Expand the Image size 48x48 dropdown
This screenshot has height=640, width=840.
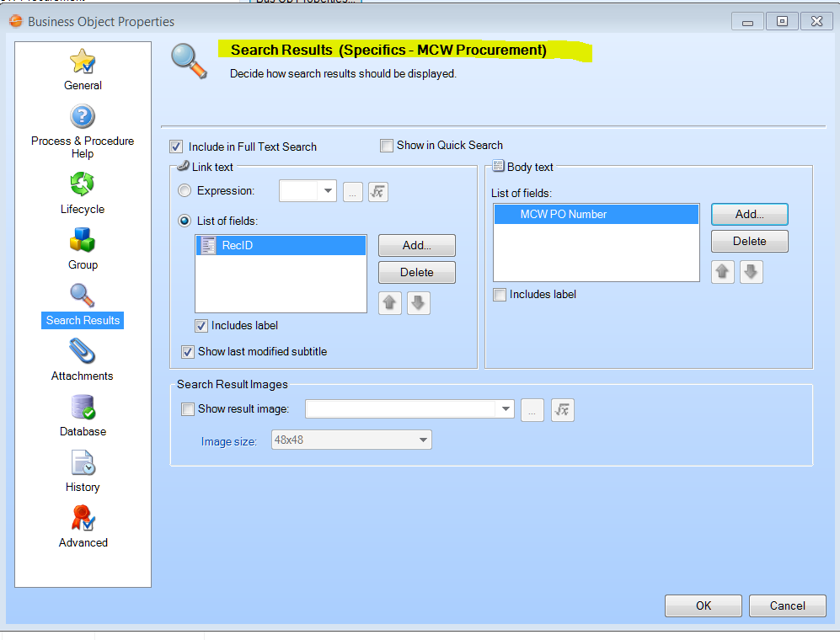[x=423, y=440]
